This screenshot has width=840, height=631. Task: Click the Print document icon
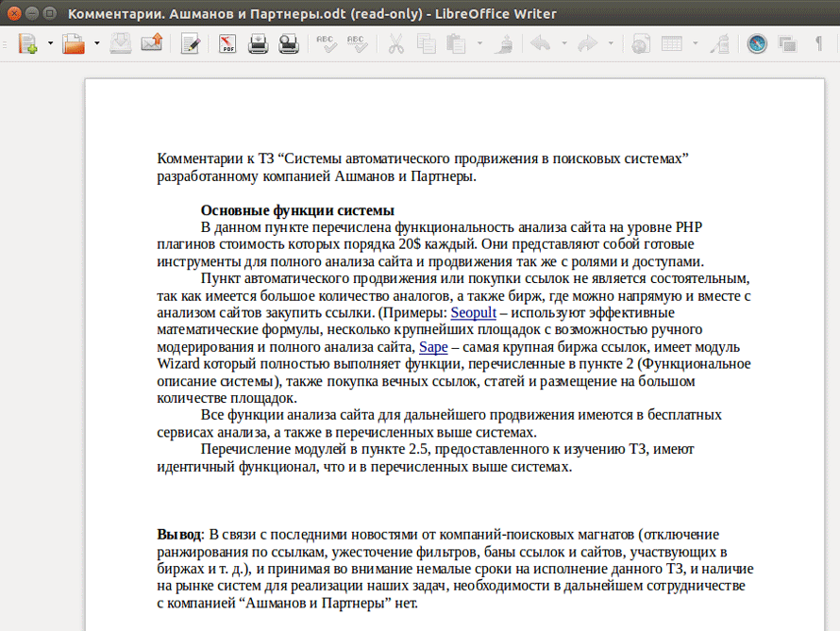pos(258,43)
